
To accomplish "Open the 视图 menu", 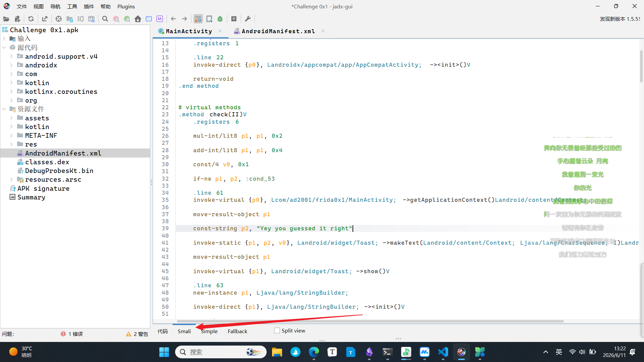I will pos(39,6).
